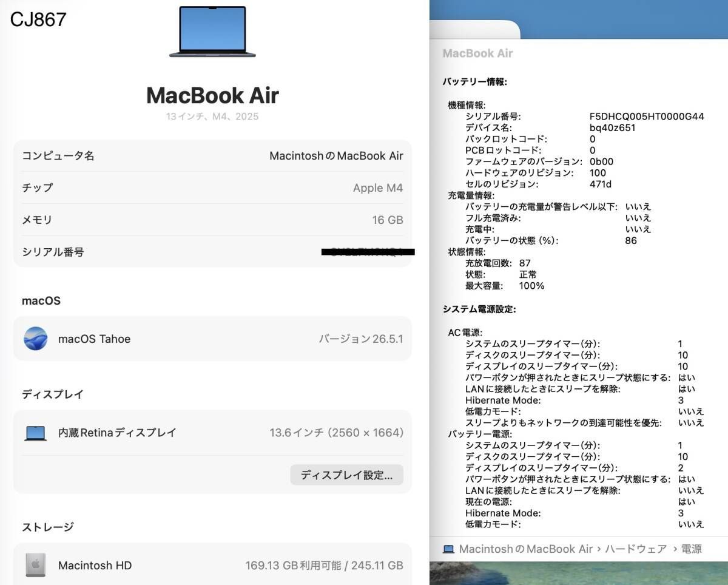Click the 状態 value 正常

(528, 274)
